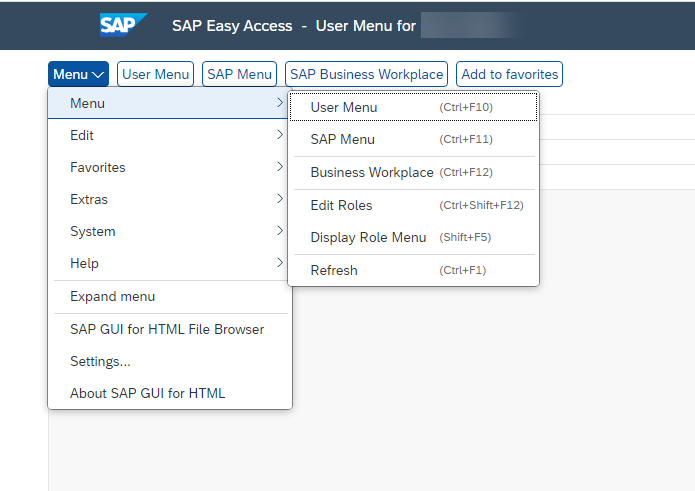
Task: Open the Menu dropdown button
Action: pos(78,74)
